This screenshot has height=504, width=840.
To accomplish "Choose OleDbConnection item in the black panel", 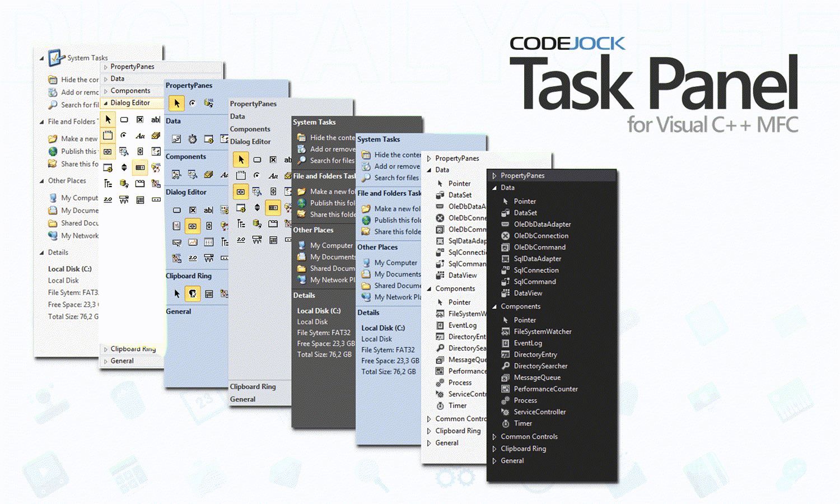I will click(535, 236).
